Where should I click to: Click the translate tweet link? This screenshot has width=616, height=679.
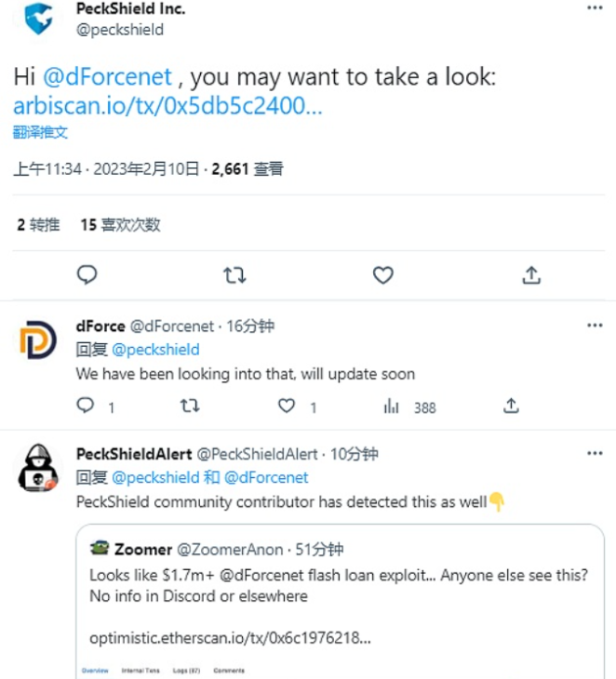41,132
